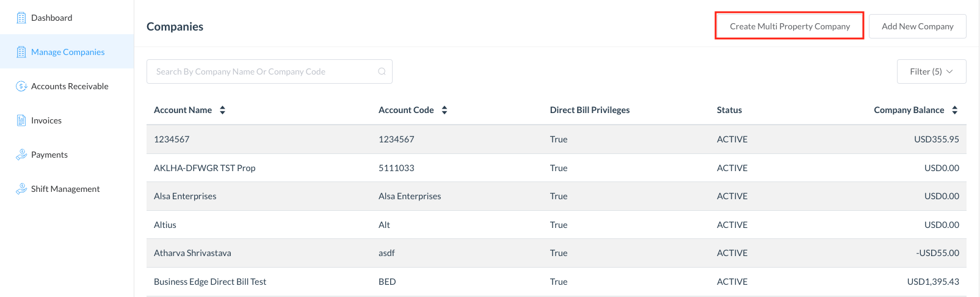
Task: Select the Business Edge Direct Bill Test row
Action: point(210,282)
